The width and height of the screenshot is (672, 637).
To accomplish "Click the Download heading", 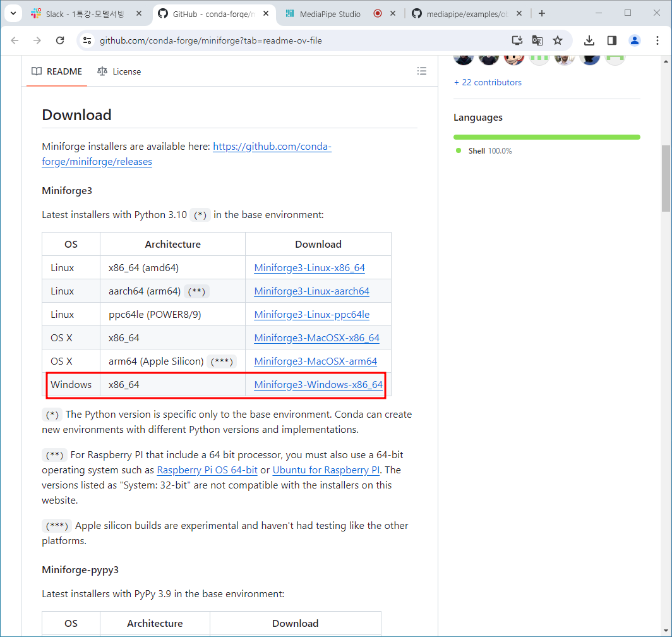I will [x=76, y=115].
